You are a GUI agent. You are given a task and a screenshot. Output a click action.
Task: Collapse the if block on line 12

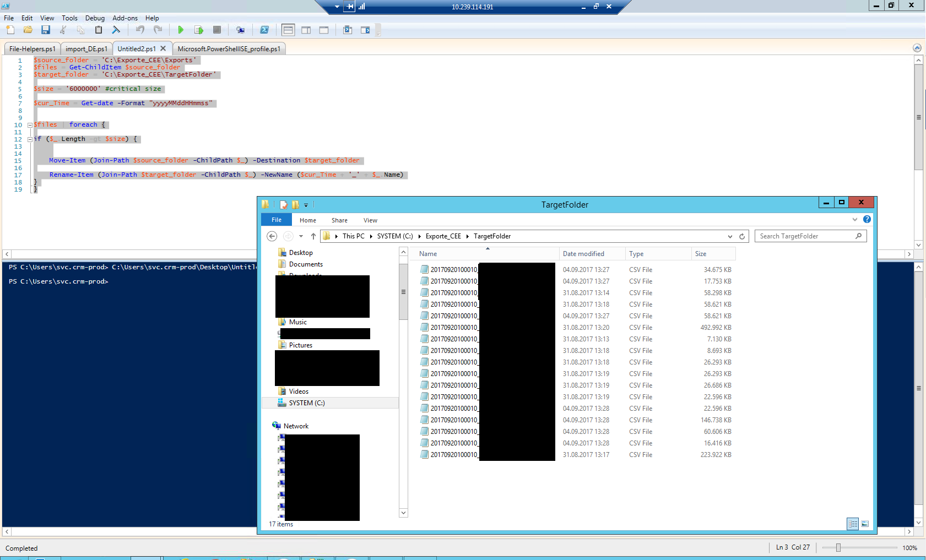point(30,139)
